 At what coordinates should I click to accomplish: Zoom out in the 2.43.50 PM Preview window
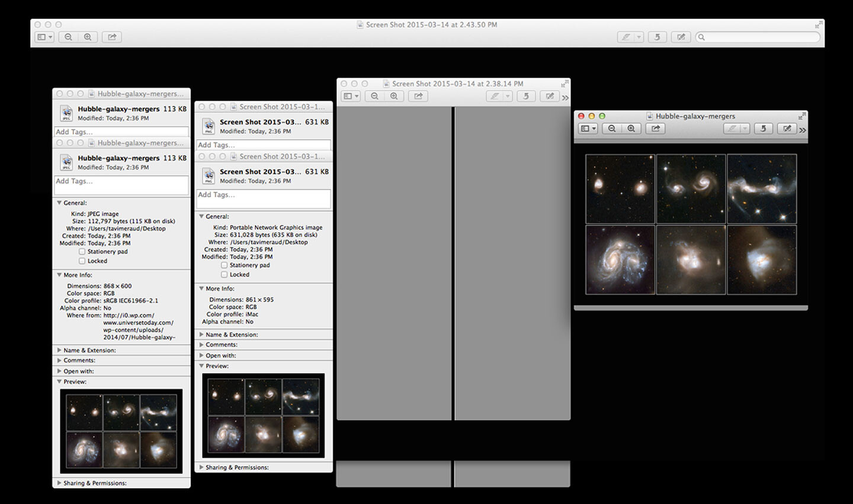68,37
